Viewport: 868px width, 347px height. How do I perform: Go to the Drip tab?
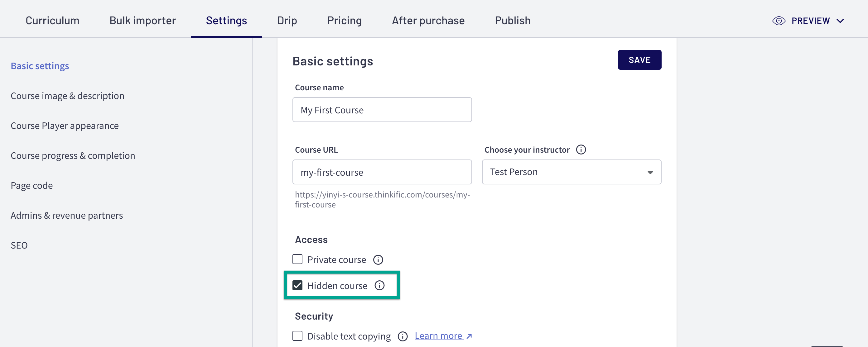tap(287, 21)
